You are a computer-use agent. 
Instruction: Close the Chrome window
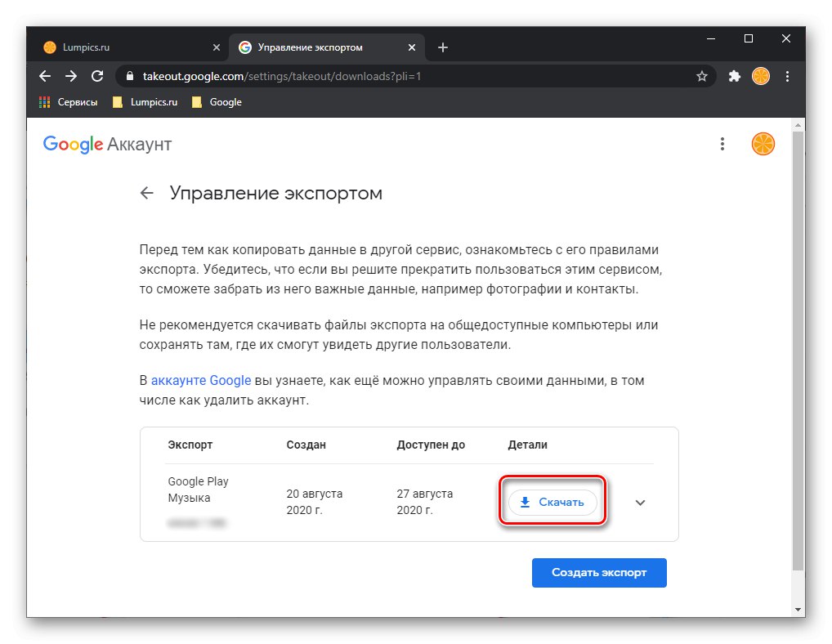[786, 38]
